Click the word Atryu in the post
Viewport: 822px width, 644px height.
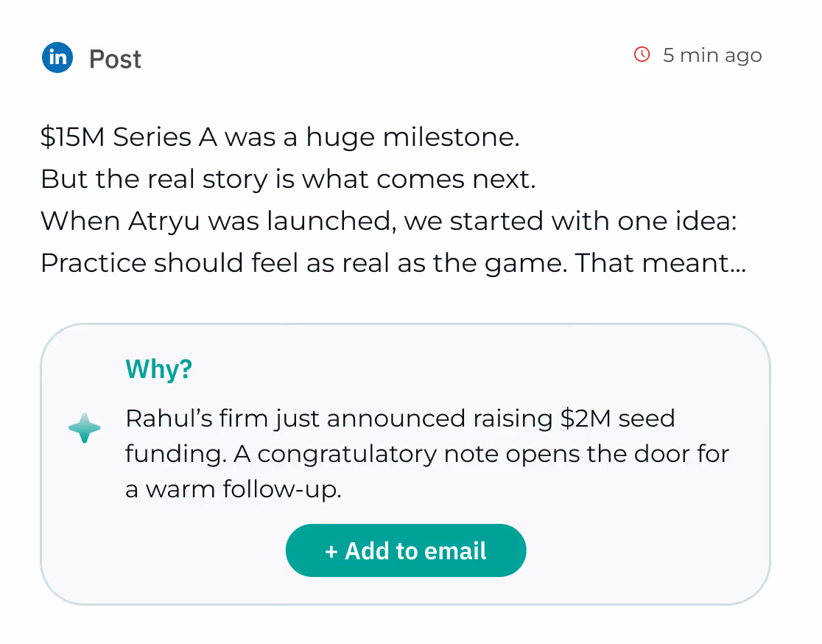click(164, 221)
